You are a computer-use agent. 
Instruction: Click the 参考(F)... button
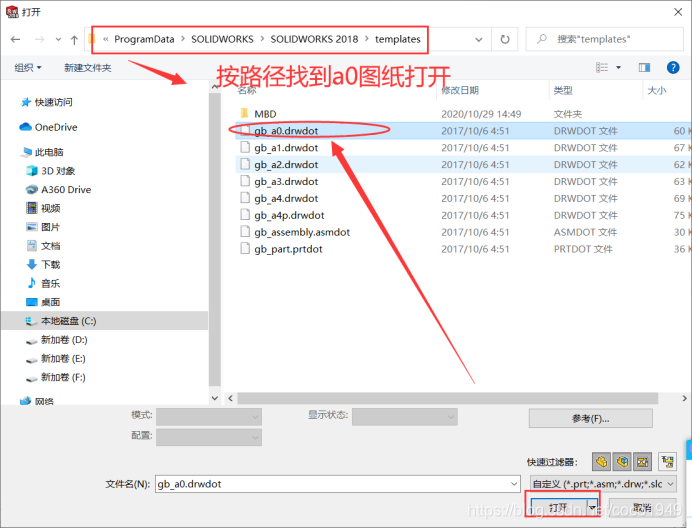590,418
